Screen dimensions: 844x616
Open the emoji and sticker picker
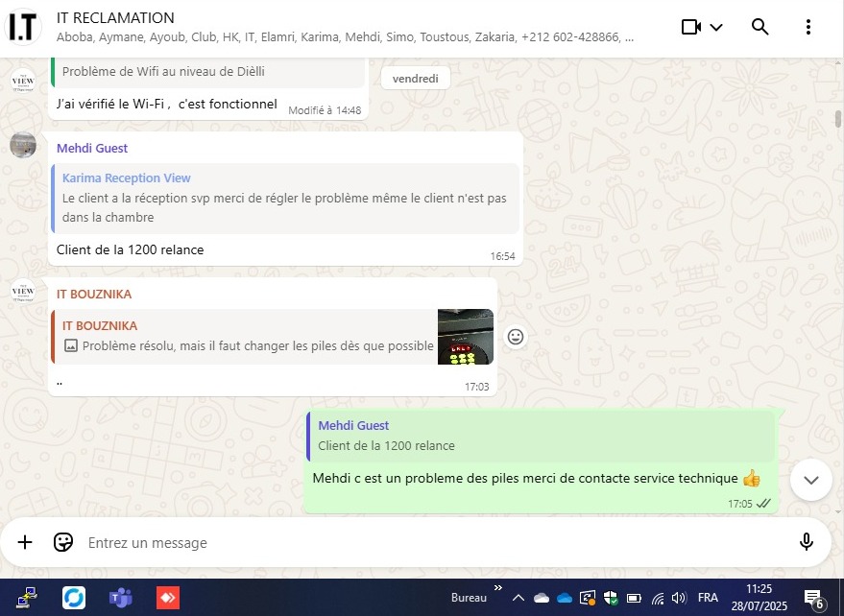point(63,542)
